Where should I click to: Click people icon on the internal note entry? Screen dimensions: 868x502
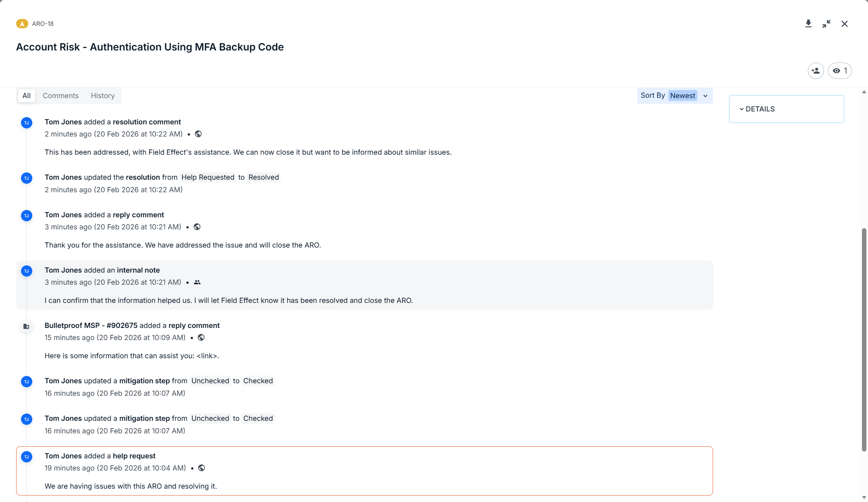pos(197,282)
